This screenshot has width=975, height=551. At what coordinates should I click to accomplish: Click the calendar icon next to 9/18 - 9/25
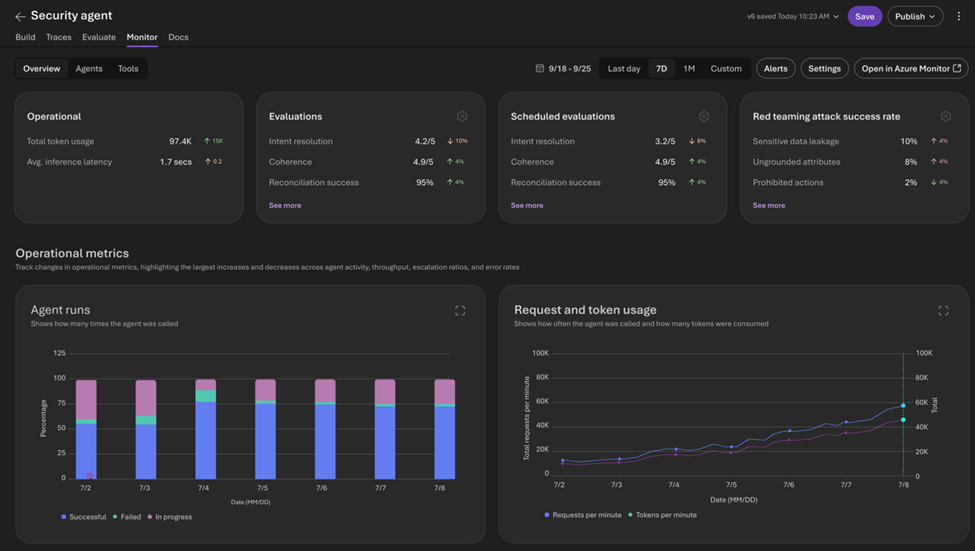point(540,68)
